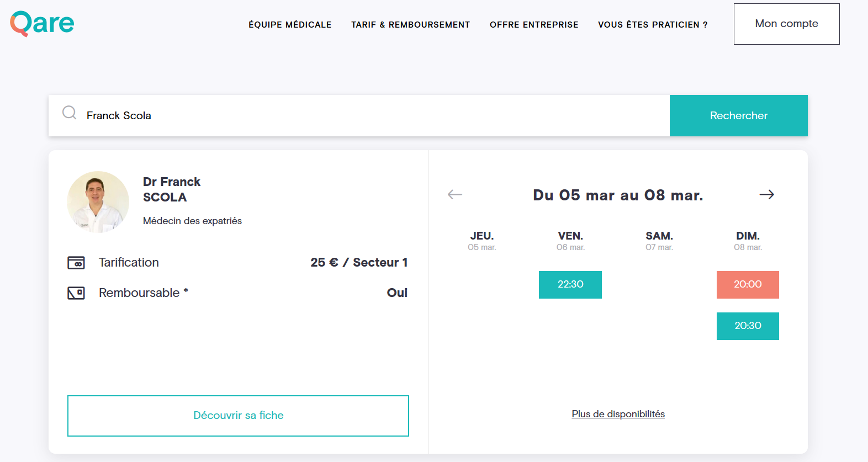Click the Remboursable icon

76,293
